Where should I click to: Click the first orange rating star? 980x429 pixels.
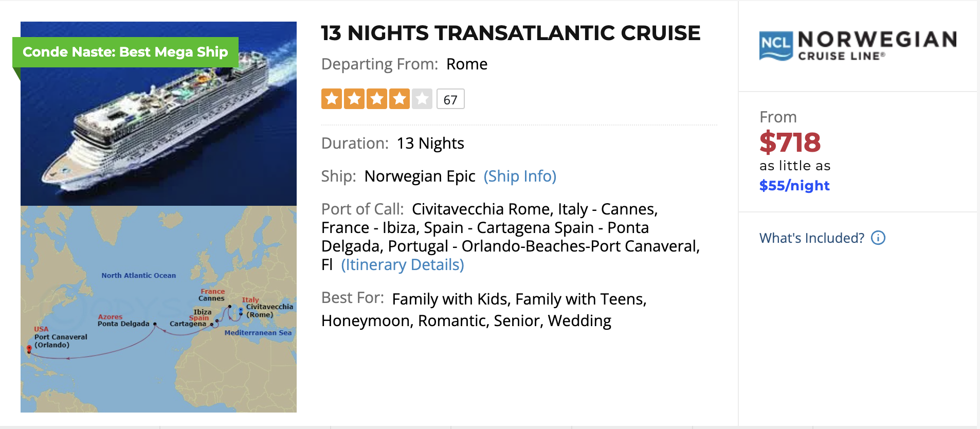tap(332, 99)
